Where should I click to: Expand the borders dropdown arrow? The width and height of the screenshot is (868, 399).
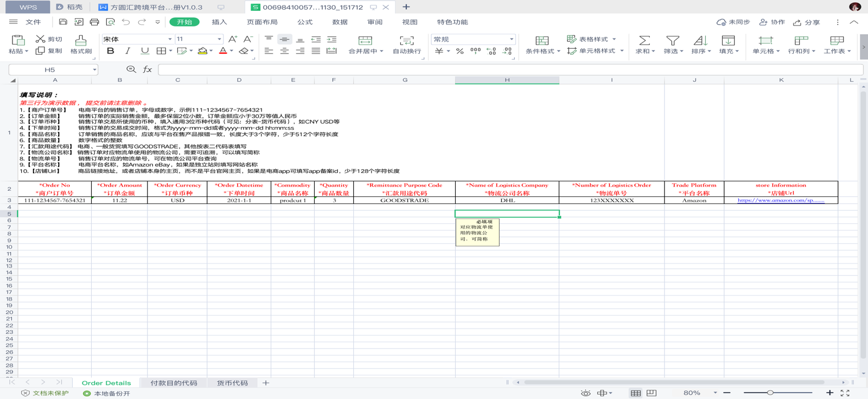(x=170, y=51)
